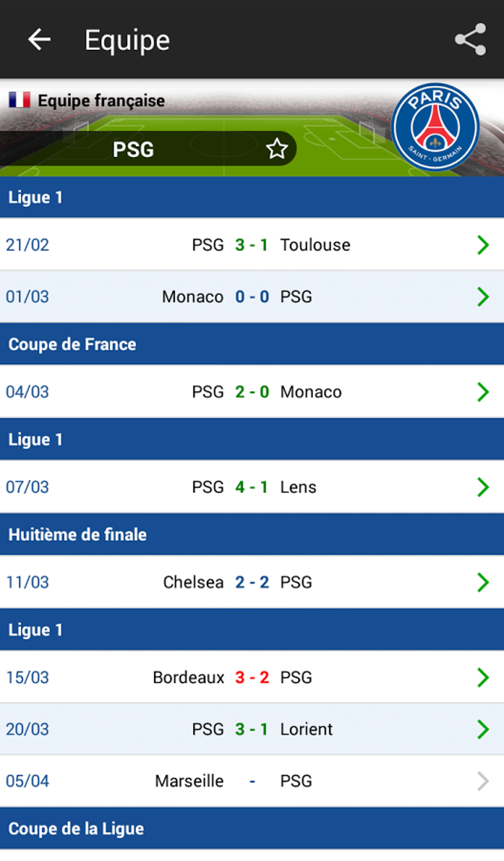Tap chevron for Bordeaux 3-2 PSG

[x=483, y=677]
